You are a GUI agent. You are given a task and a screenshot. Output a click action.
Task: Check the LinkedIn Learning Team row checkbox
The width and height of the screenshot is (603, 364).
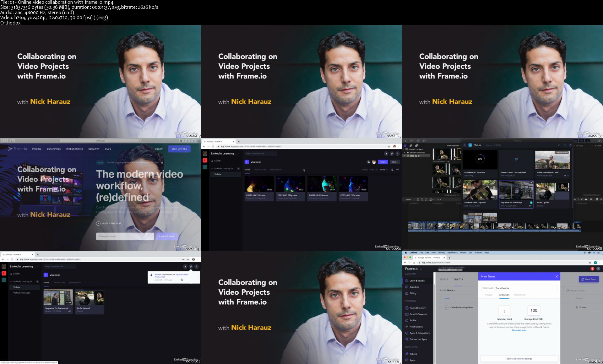point(440,308)
